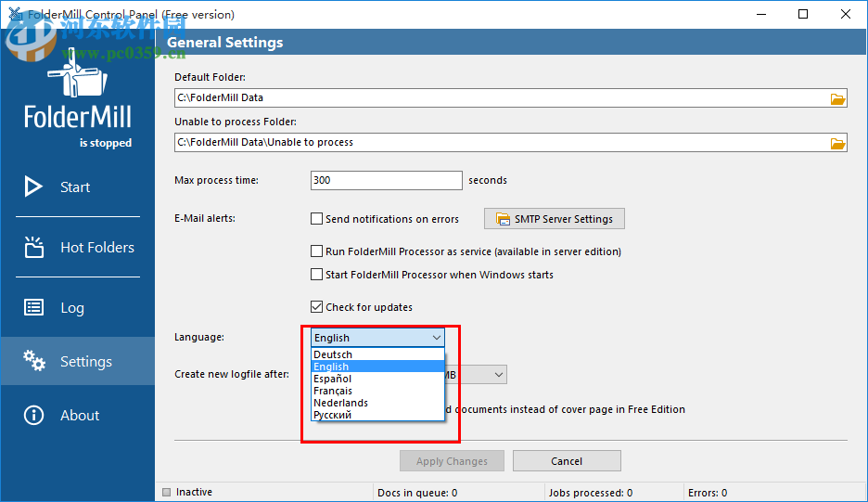Click the Log list icon

[x=33, y=308]
